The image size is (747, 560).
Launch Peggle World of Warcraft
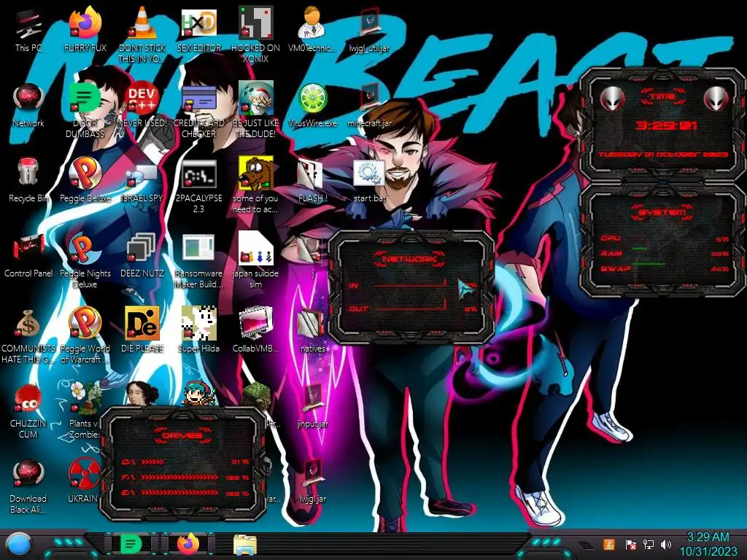tap(85, 336)
